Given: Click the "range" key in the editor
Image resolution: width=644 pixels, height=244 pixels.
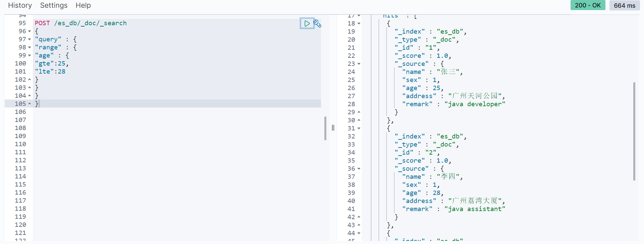Looking at the screenshot, I should 48,47.
